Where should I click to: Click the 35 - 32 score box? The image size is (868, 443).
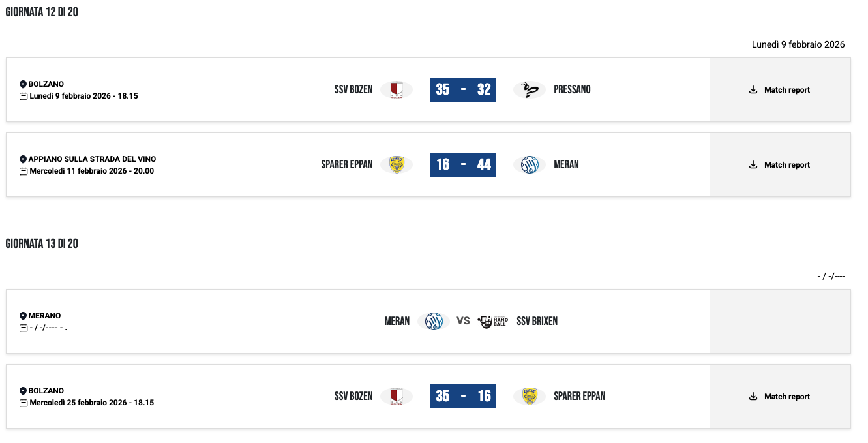(x=463, y=89)
